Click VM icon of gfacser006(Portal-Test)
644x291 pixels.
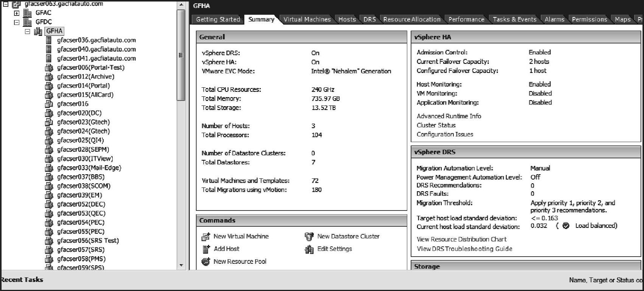click(x=49, y=68)
